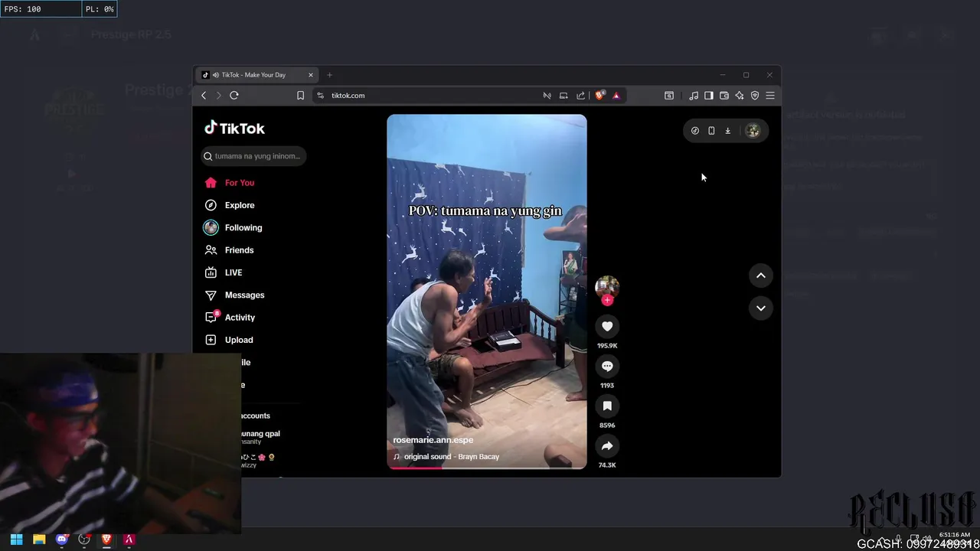Open the taskbar icon between Discord and Brave
The height and width of the screenshot is (551, 980).
[x=84, y=540]
